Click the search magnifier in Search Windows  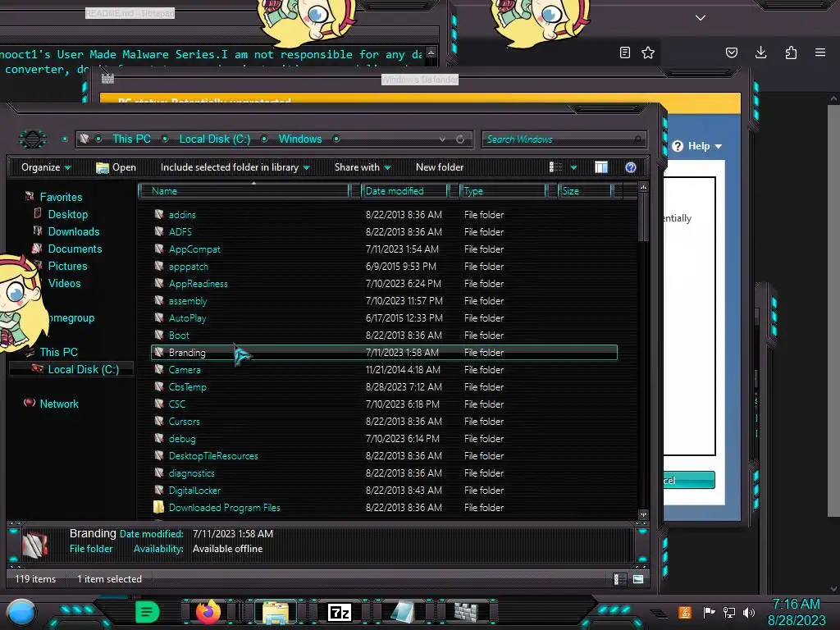click(637, 139)
